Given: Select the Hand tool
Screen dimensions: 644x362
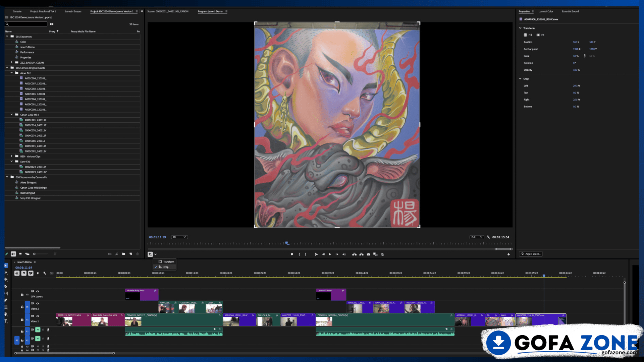Looking at the screenshot, I should click(6, 314).
